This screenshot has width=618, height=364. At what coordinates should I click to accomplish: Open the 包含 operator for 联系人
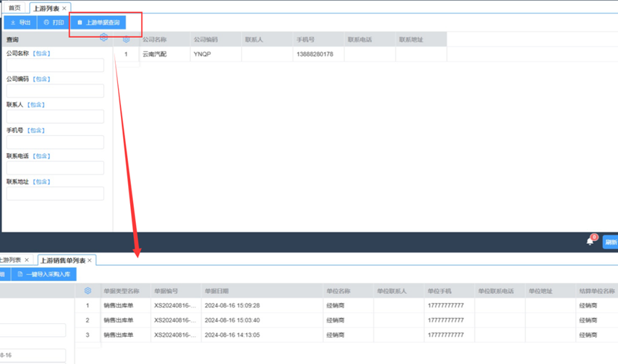click(x=36, y=104)
